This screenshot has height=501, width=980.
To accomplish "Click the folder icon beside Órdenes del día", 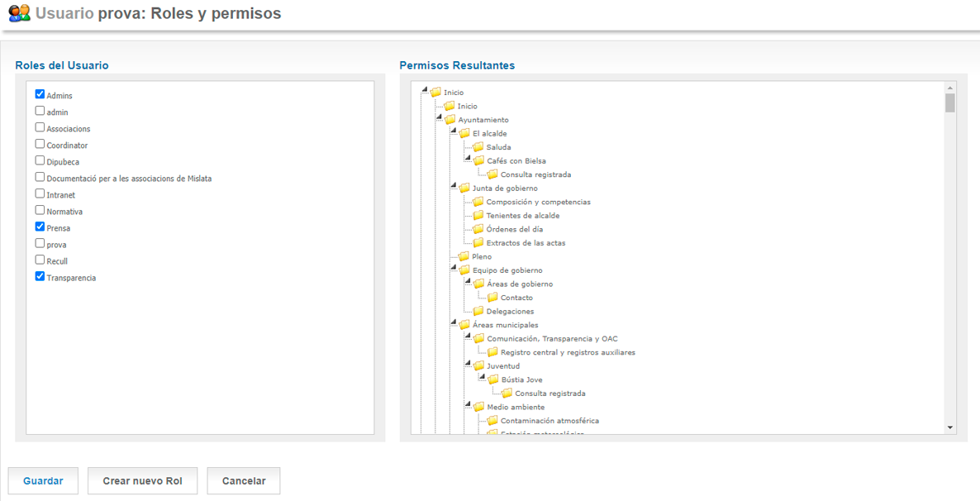I will point(478,229).
